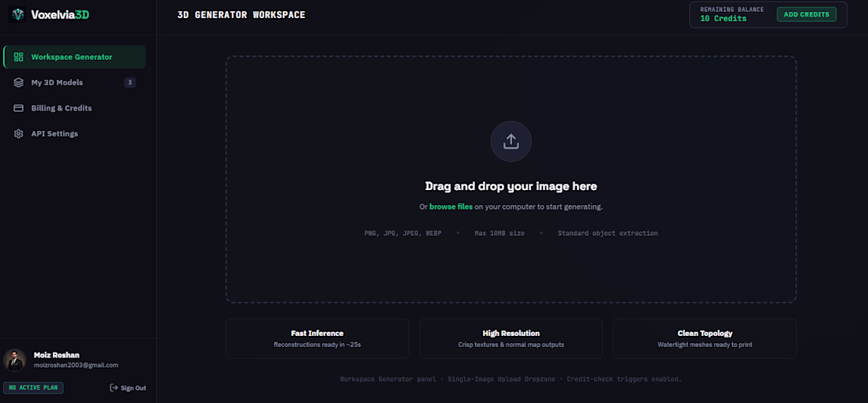Screen dimensions: 868x403
Task: Select the Fast Inference card
Action: click(x=317, y=338)
